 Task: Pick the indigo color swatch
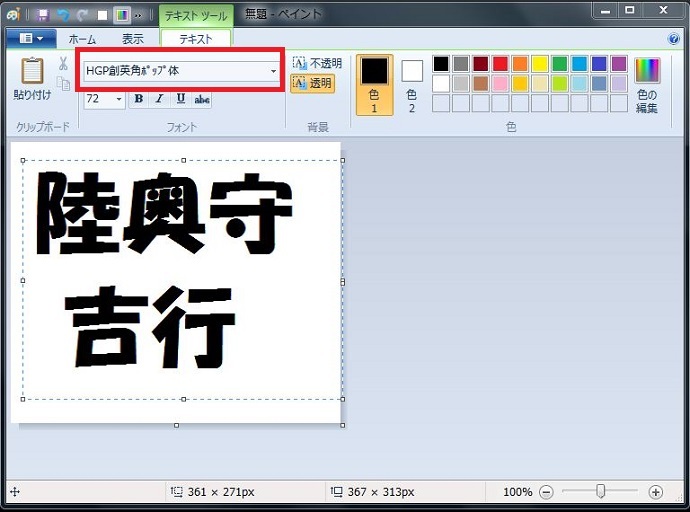point(599,64)
